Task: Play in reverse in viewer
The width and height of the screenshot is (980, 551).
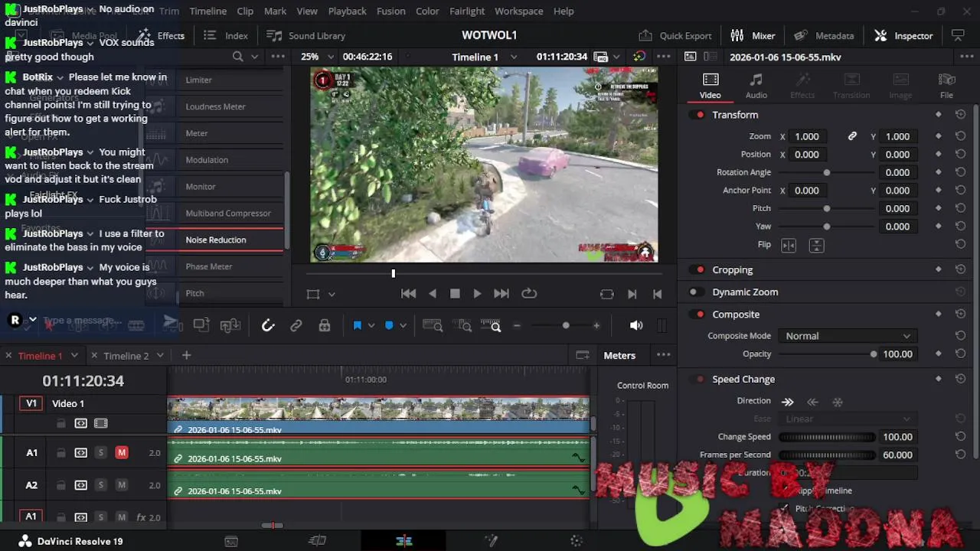Action: [x=433, y=293]
